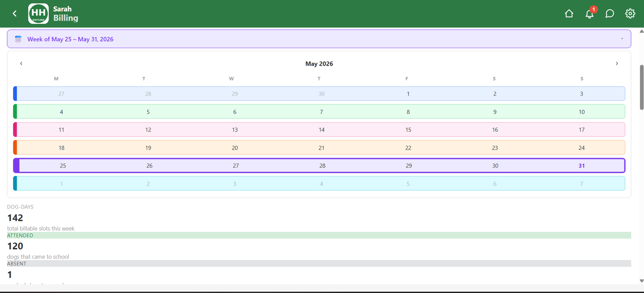644x293 pixels.
Task: Select May 29 in the calendar
Action: pyautogui.click(x=409, y=165)
